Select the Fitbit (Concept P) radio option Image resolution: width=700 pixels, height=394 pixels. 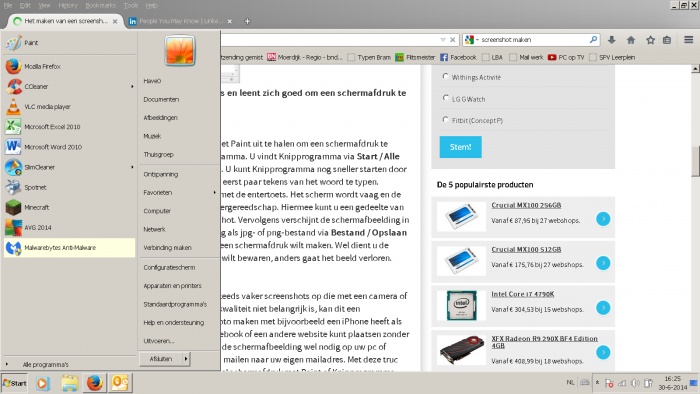[x=445, y=119]
